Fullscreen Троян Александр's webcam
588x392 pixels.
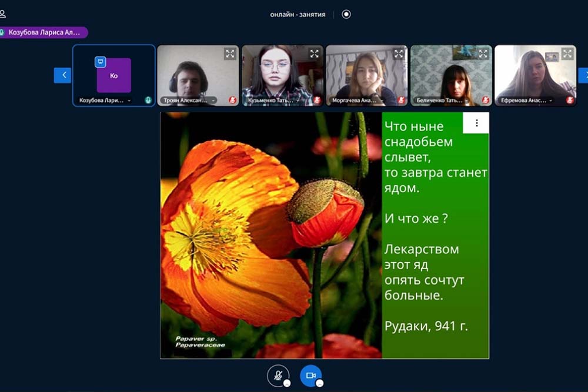(230, 53)
